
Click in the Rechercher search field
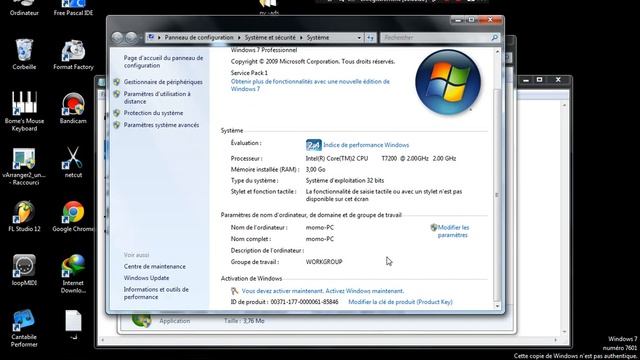point(435,38)
